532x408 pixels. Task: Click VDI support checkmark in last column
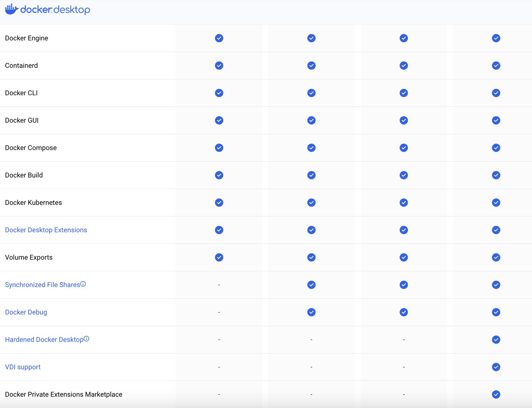(x=496, y=367)
